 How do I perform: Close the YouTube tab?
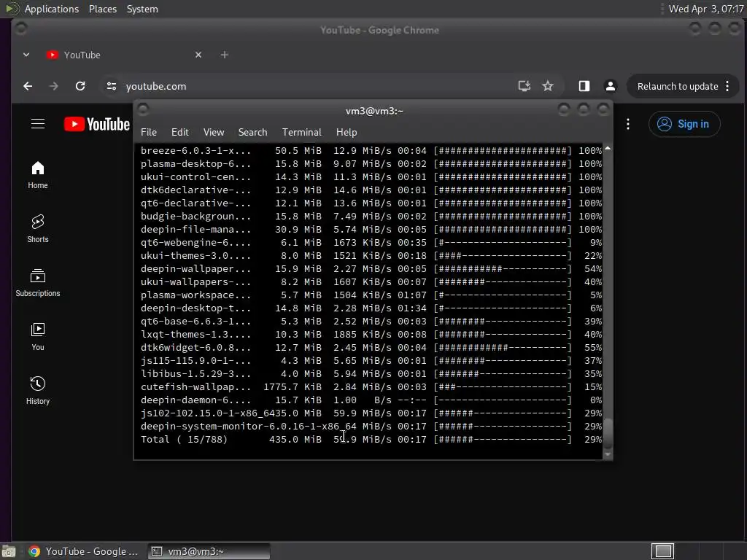(x=198, y=55)
